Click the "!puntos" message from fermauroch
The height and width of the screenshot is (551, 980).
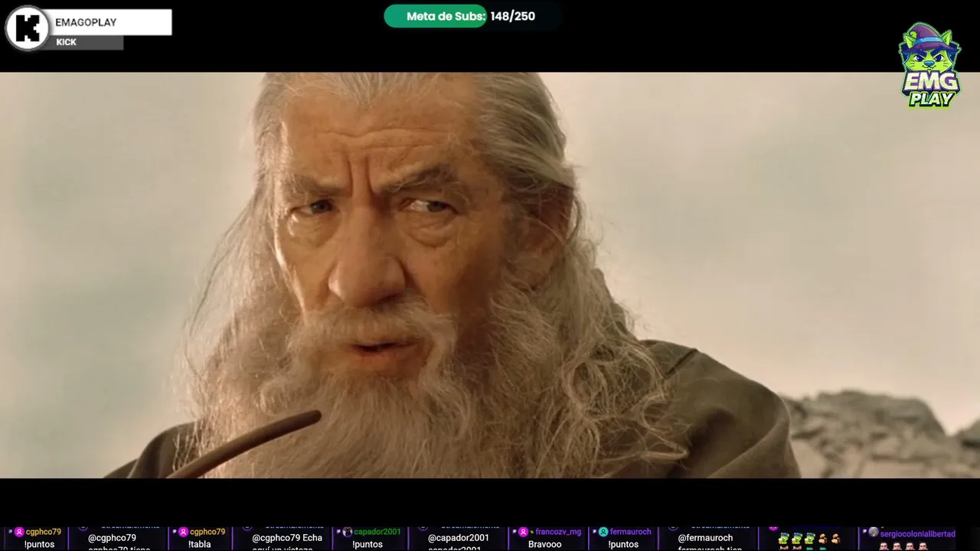(623, 544)
